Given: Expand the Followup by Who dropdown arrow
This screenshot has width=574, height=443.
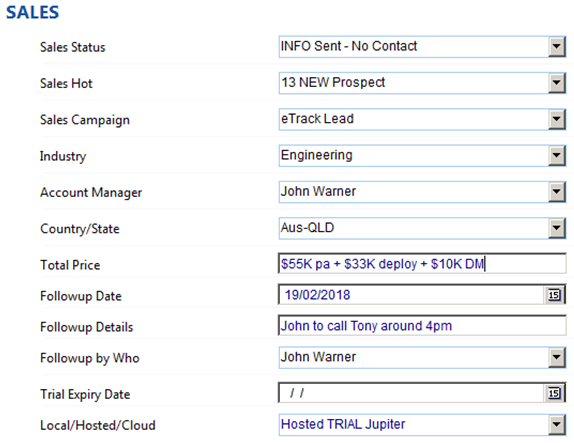Looking at the screenshot, I should [557, 357].
